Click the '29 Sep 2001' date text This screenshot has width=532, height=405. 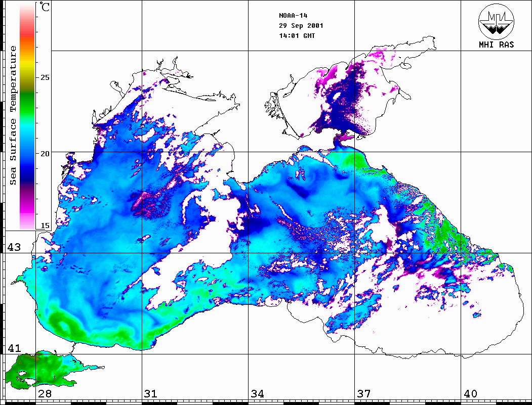[301, 26]
